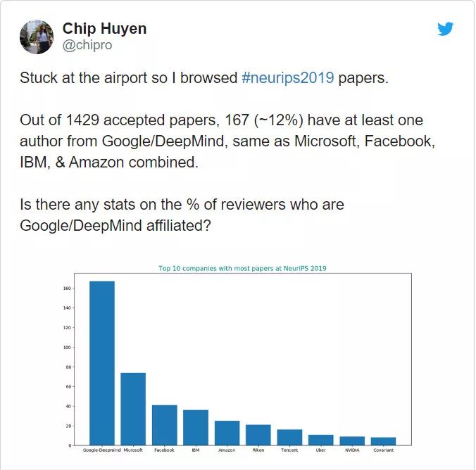The width and height of the screenshot is (476, 470).
Task: Click the 160 y-axis tick label
Action: 67,288
